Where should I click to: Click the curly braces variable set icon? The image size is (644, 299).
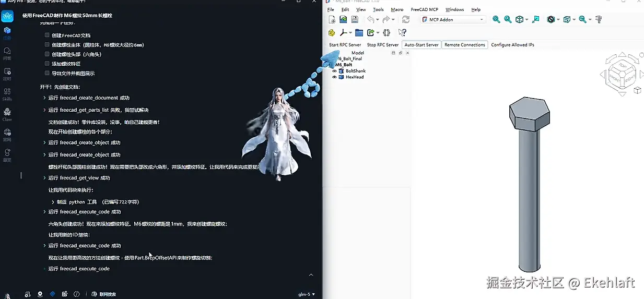[387, 32]
